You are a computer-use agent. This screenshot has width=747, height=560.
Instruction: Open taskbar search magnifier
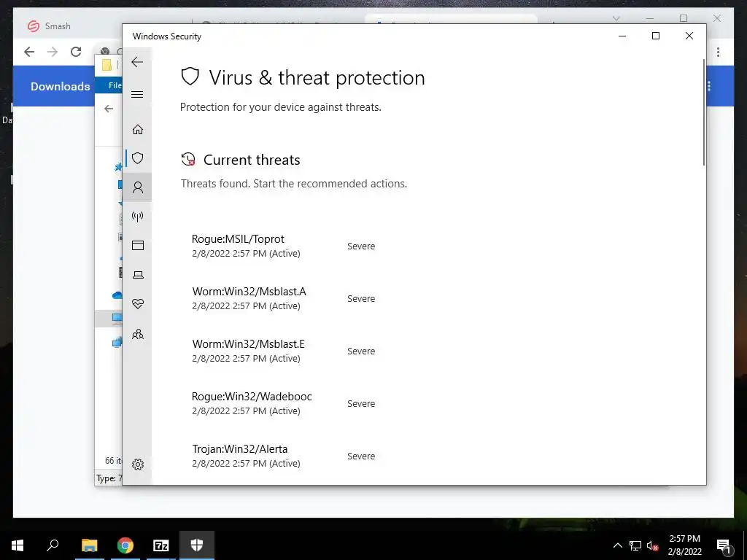tap(53, 545)
